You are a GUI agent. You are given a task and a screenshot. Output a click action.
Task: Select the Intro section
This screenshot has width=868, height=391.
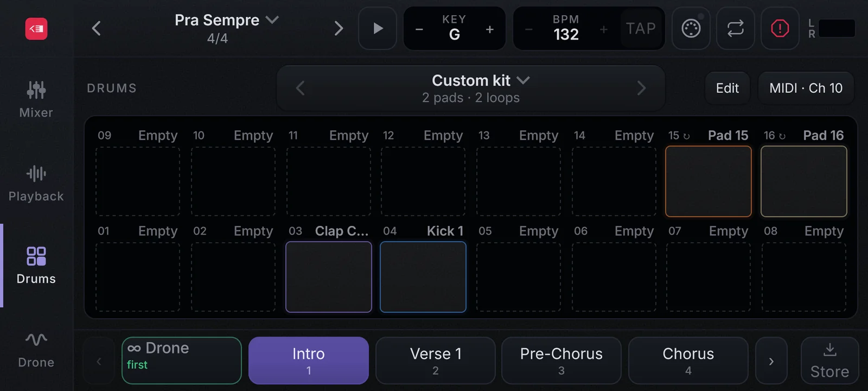coord(309,361)
